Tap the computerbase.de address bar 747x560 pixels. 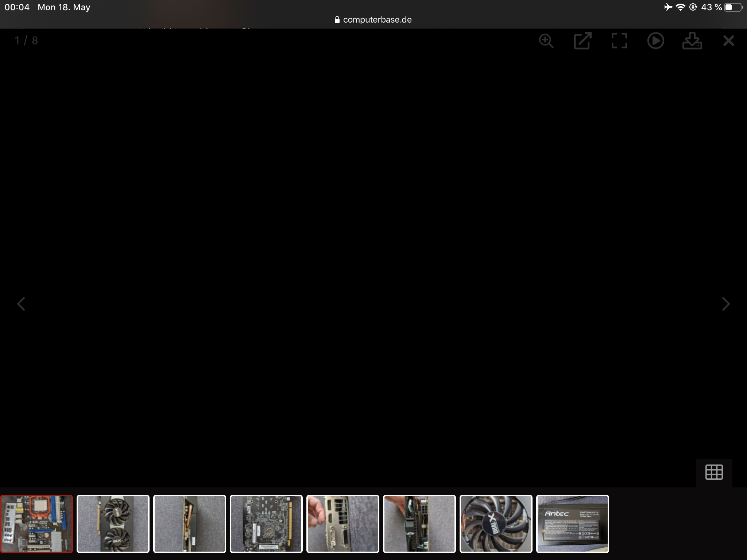(x=373, y=20)
